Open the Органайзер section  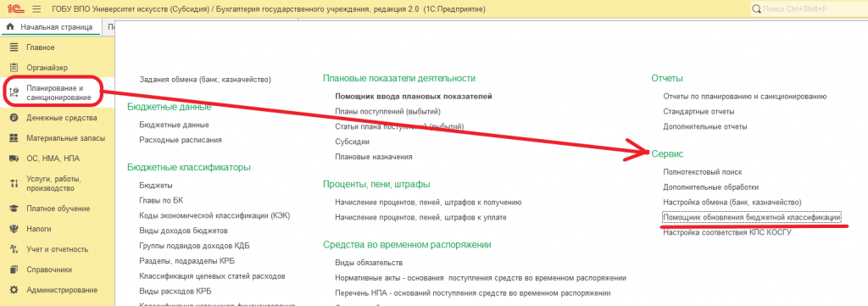(x=47, y=68)
